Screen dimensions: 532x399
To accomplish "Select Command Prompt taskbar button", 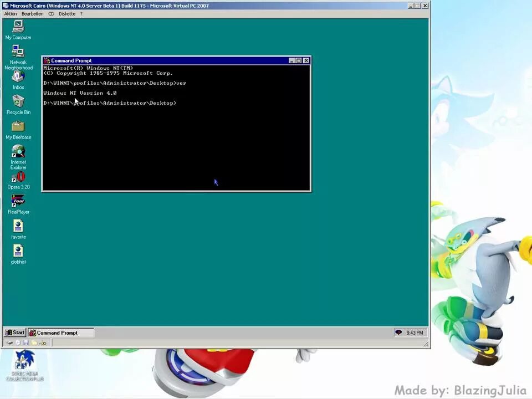I will click(61, 333).
